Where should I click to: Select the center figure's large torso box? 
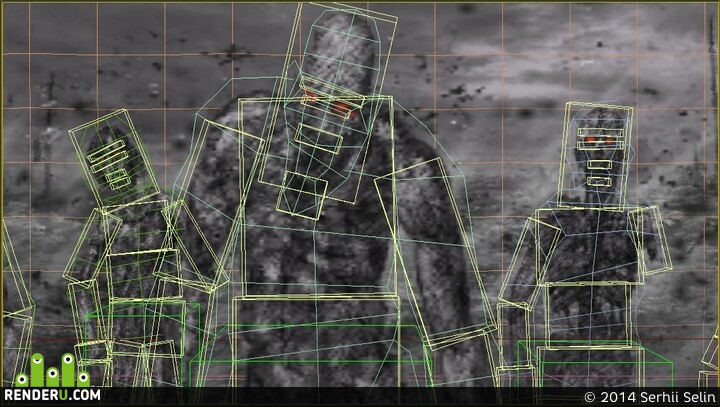(x=316, y=197)
